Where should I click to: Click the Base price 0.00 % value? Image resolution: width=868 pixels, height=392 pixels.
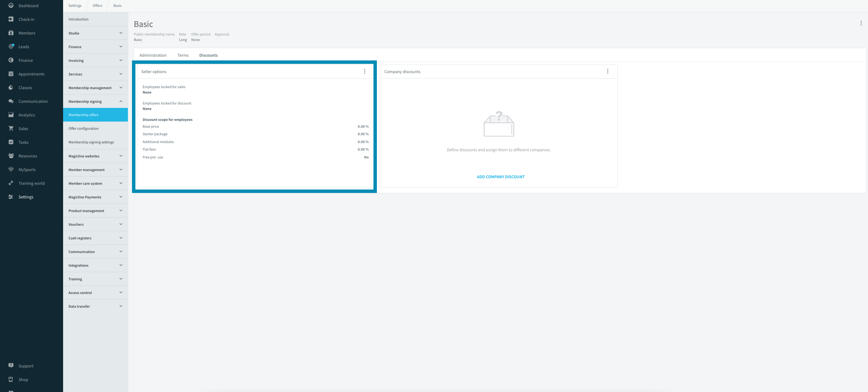tap(363, 126)
